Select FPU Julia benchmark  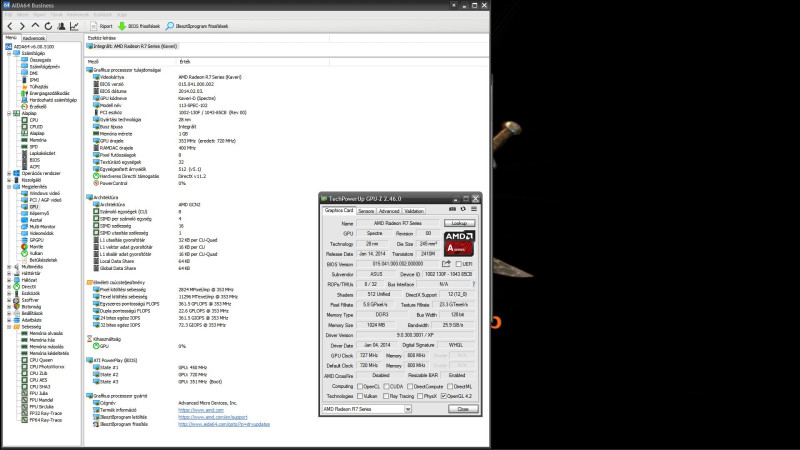(x=39, y=393)
